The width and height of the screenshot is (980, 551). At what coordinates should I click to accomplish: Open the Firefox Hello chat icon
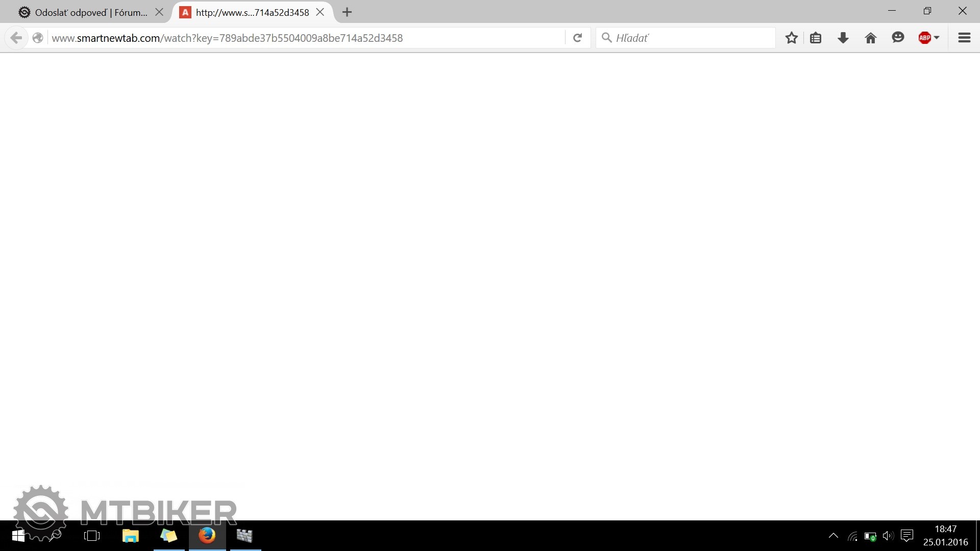[898, 38]
